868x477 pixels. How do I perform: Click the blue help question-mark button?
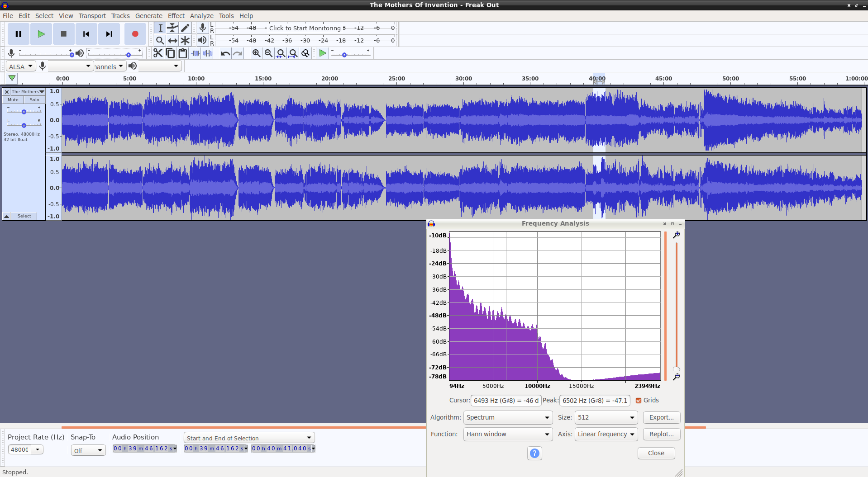click(x=534, y=453)
